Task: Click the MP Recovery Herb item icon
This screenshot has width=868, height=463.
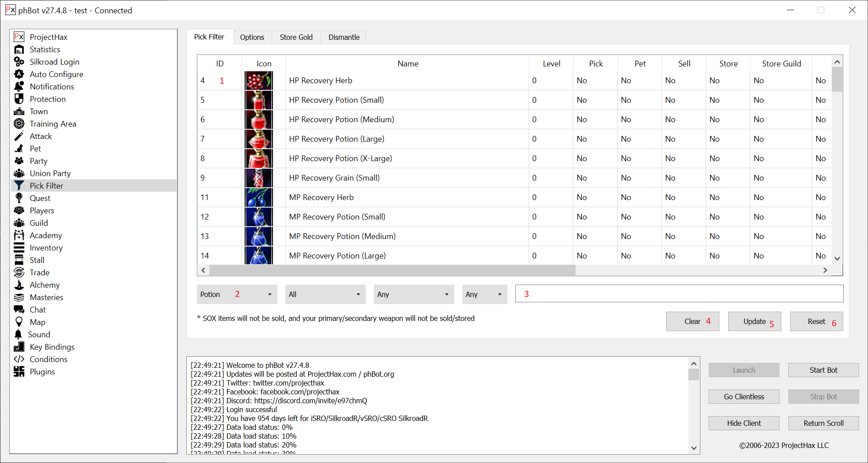Action: pyautogui.click(x=259, y=197)
